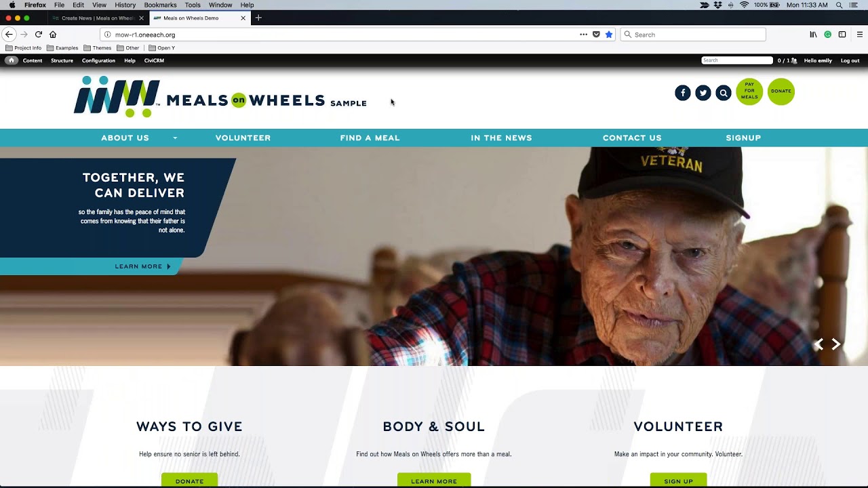Expand the About Us dropdown arrow

pos(175,138)
